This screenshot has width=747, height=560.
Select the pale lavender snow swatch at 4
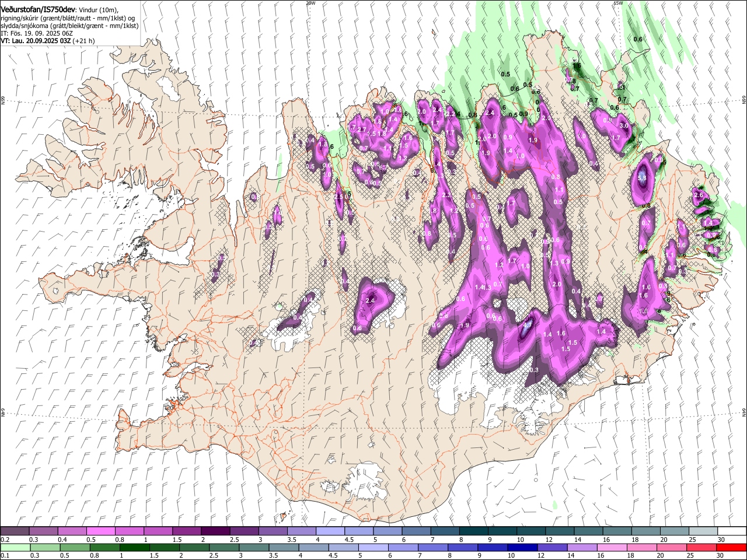tap(329, 531)
